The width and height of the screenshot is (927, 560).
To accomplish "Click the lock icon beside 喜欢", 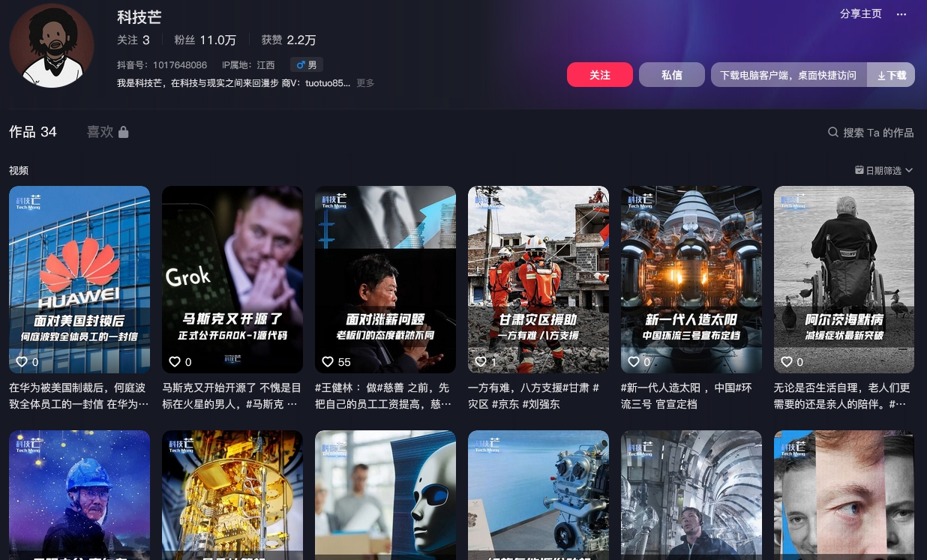I will point(124,132).
